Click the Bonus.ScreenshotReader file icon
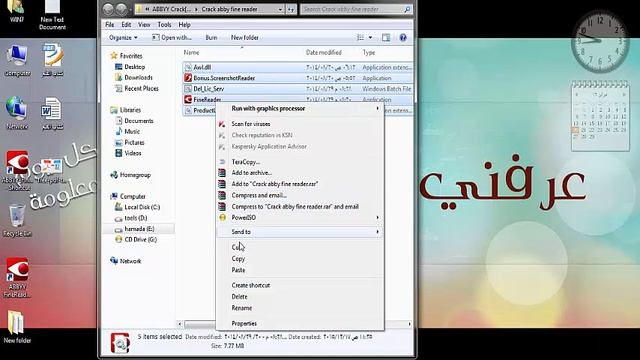This screenshot has width=640, height=360. (x=188, y=78)
